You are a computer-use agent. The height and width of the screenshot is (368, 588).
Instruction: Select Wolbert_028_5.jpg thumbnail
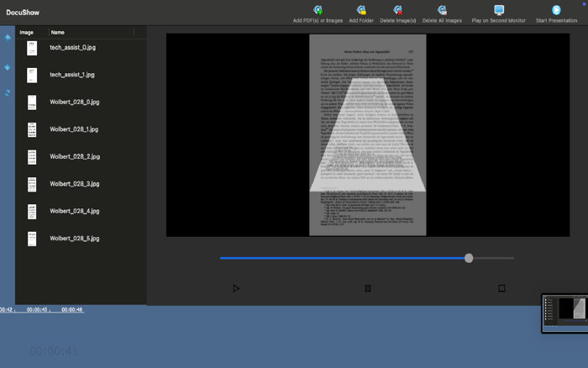tap(32, 239)
